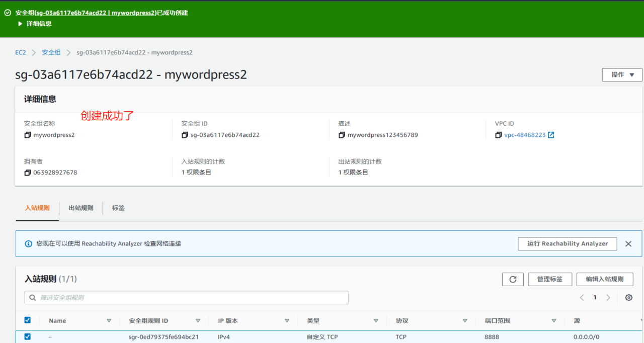Open the 协议 column filter dropdown
This screenshot has height=343, width=644.
[465, 320]
